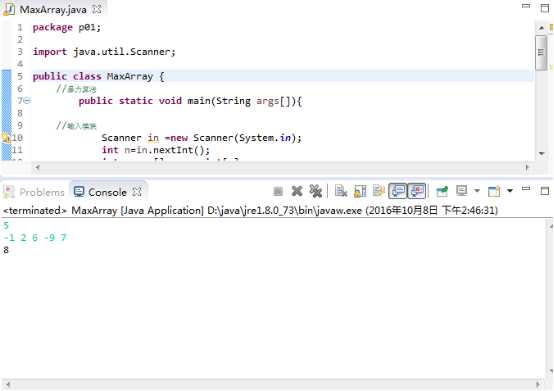
Task: Close the Console tab via X
Action: coord(137,192)
